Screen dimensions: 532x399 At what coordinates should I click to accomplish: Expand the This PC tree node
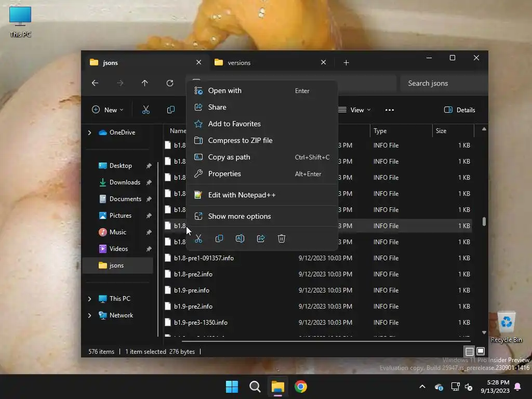89,299
